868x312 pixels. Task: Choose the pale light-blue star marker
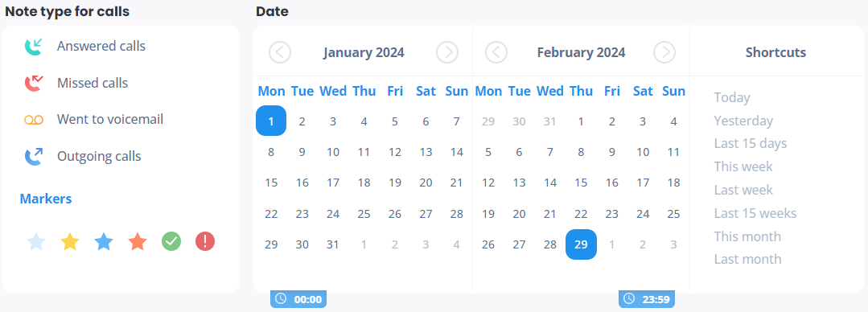click(x=36, y=242)
